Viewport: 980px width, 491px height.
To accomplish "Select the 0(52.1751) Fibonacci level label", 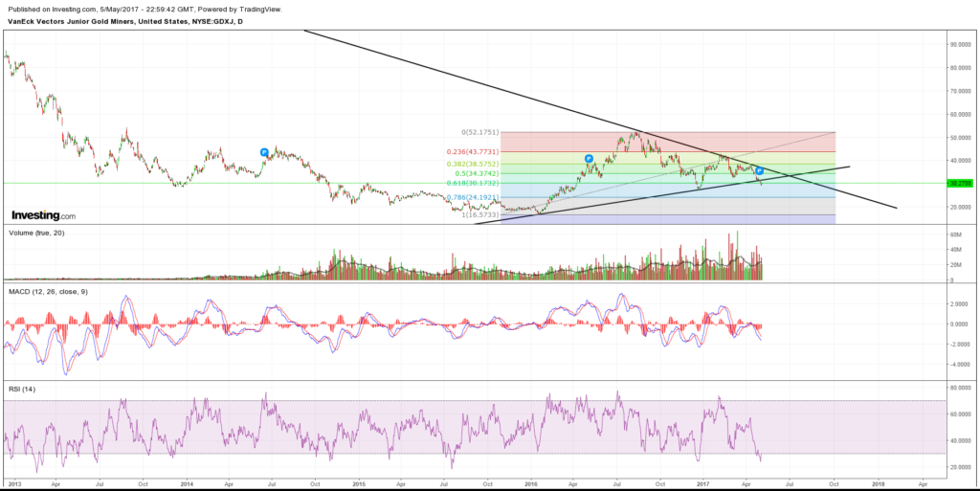I will [480, 132].
